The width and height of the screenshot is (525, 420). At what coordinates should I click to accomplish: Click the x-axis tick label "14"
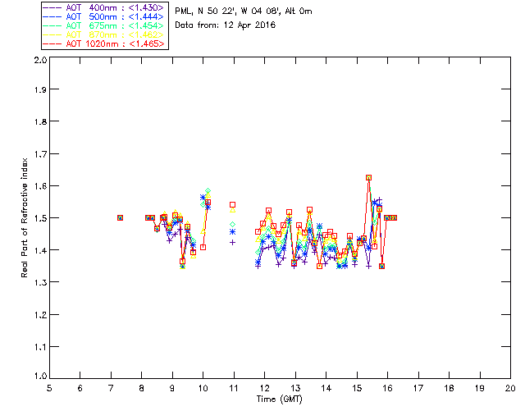pyautogui.click(x=326, y=388)
